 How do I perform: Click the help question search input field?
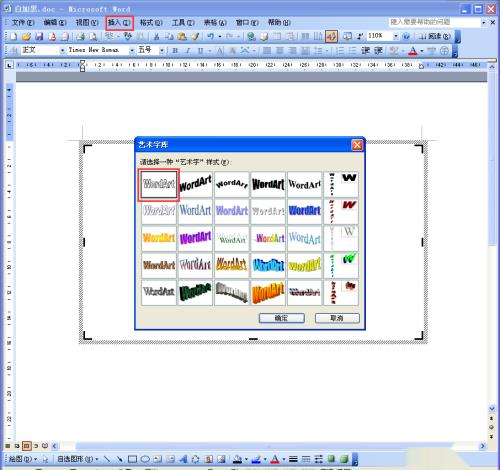(x=435, y=22)
